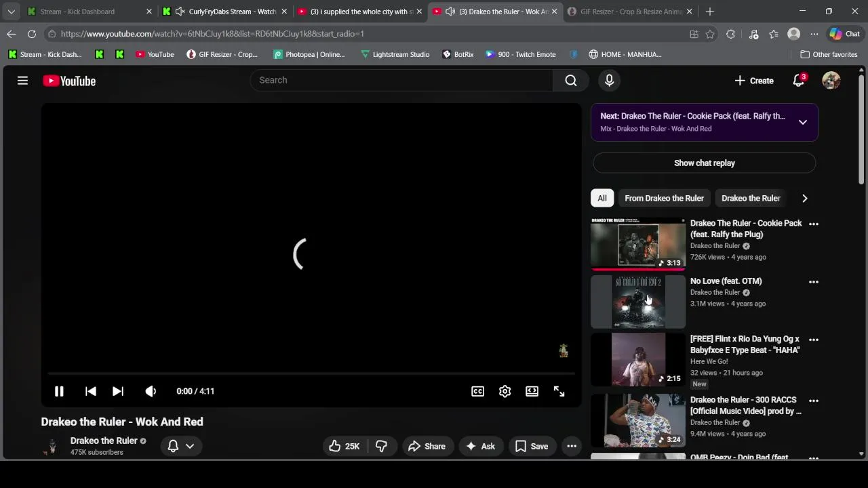Reload the page

pyautogui.click(x=32, y=34)
